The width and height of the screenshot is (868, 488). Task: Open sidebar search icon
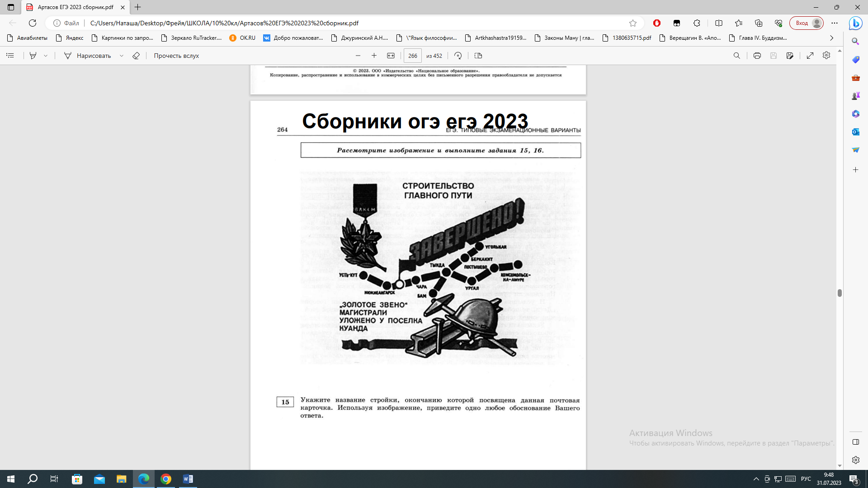click(x=855, y=42)
